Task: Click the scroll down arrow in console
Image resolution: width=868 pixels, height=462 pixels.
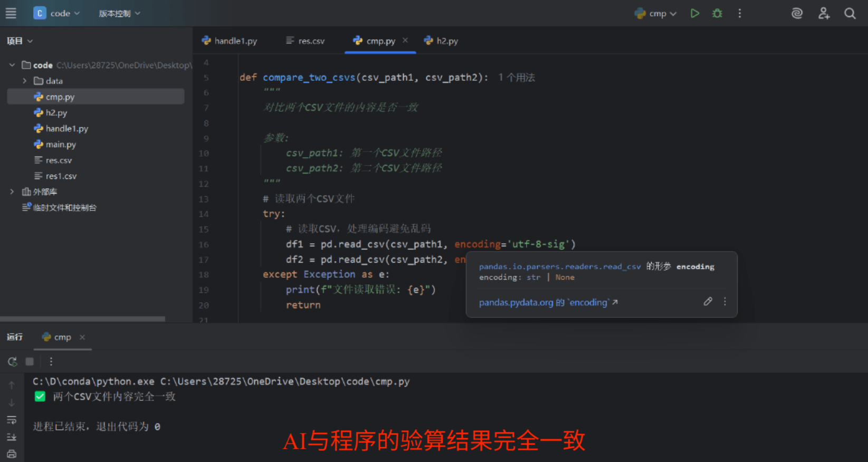Action: 12,403
